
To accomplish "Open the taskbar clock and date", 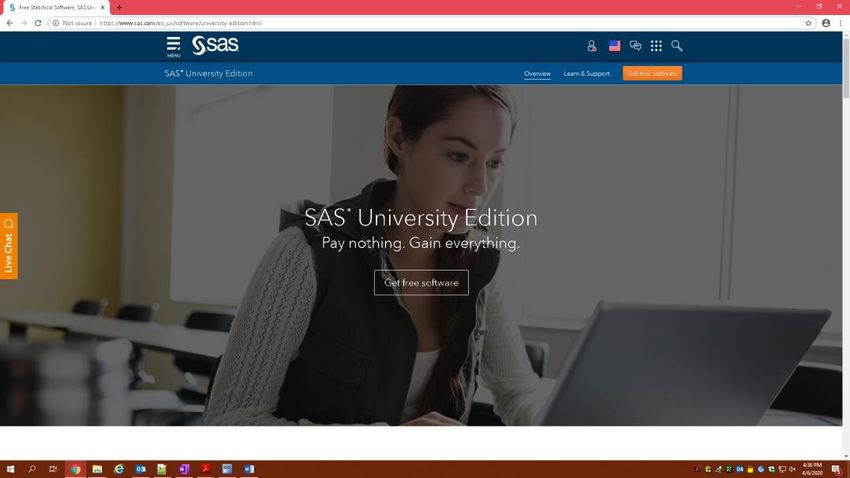I will point(812,469).
